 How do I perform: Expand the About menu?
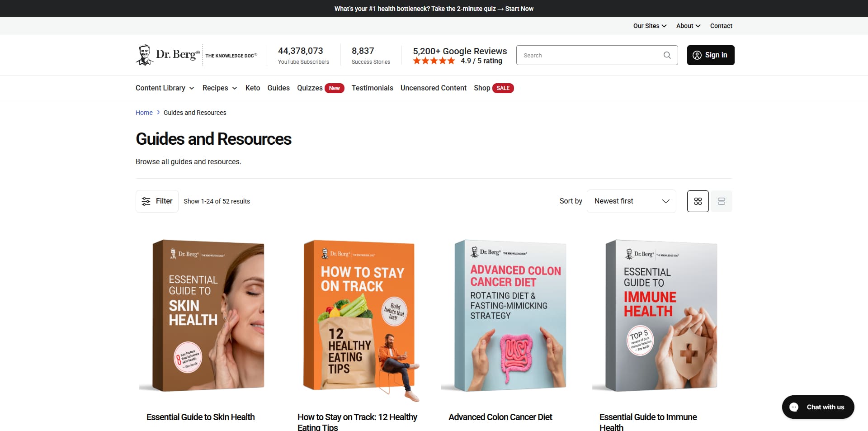688,26
